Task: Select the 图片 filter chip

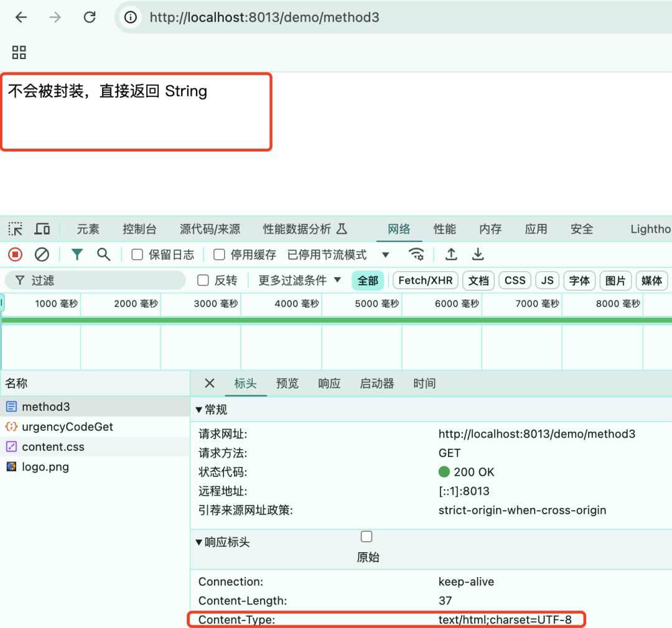Action: pyautogui.click(x=615, y=280)
